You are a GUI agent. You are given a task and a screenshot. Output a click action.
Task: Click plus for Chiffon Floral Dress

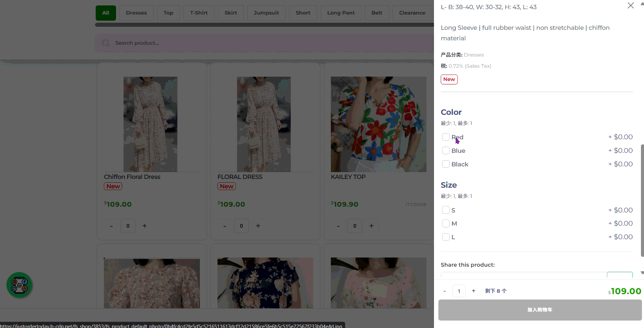click(x=145, y=226)
